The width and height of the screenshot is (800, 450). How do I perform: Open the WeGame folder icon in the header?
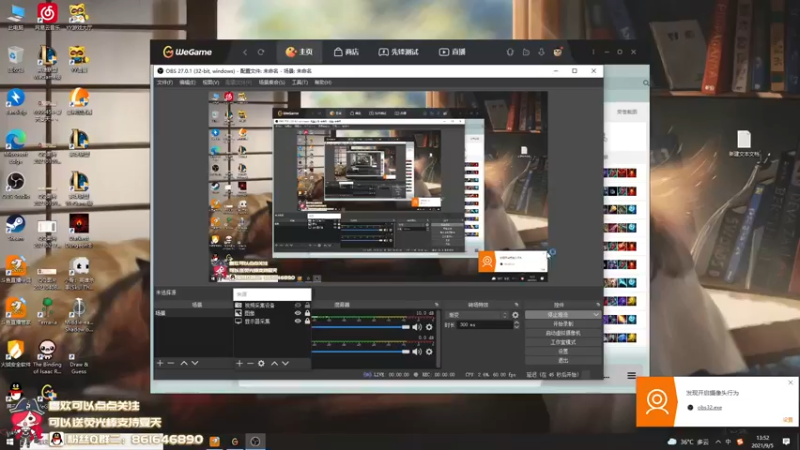[x=526, y=52]
